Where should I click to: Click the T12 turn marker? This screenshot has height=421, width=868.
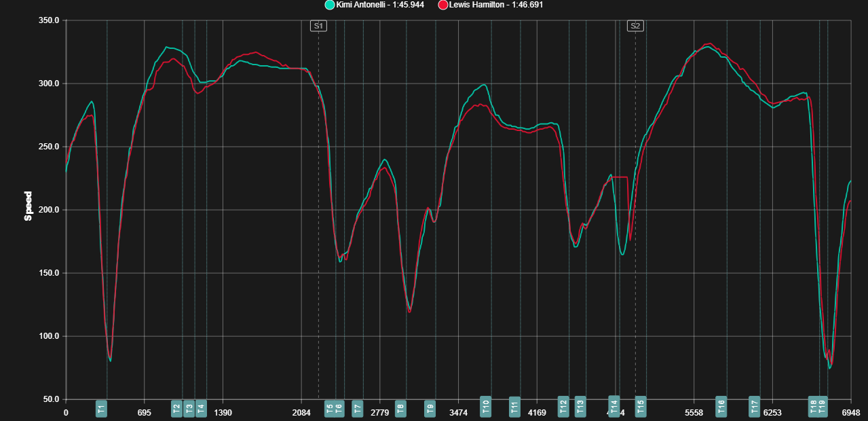tap(563, 406)
